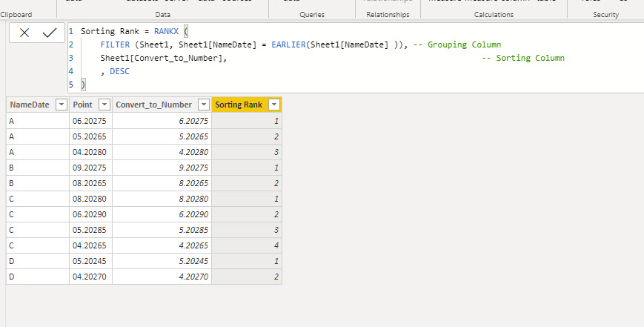Select Point cell 05.20245
Viewport: 644px width, 327px height.
tap(90, 261)
